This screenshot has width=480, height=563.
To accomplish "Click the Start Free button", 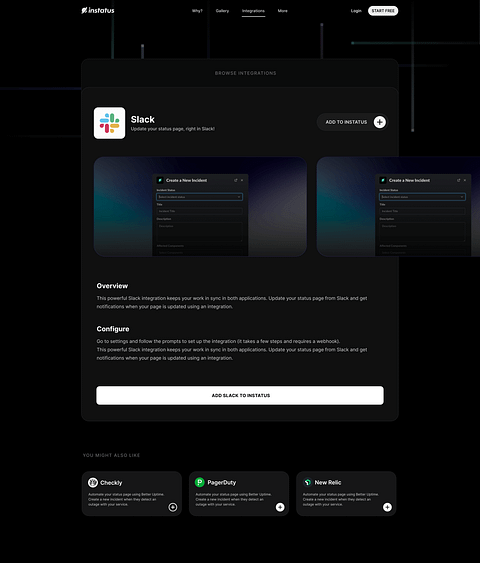I will pyautogui.click(x=383, y=11).
